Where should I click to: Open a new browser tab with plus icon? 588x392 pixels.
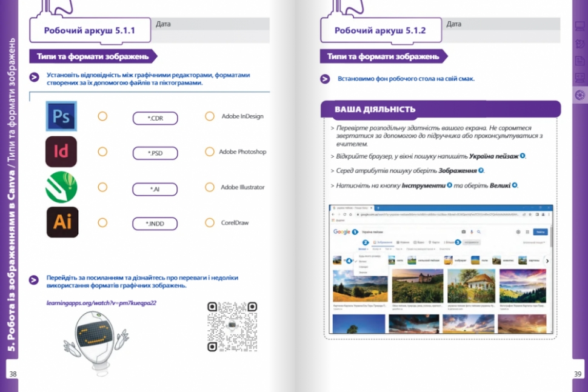(378, 208)
